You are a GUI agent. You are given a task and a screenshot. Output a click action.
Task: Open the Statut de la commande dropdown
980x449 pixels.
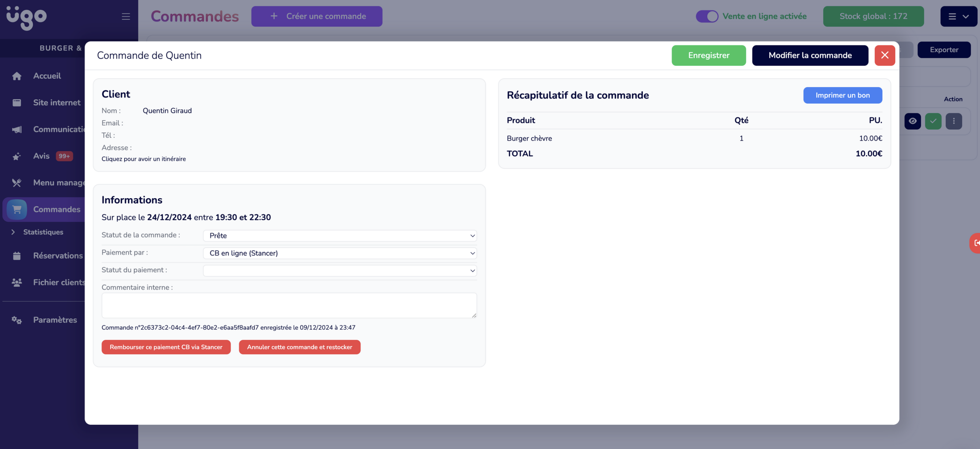point(340,236)
